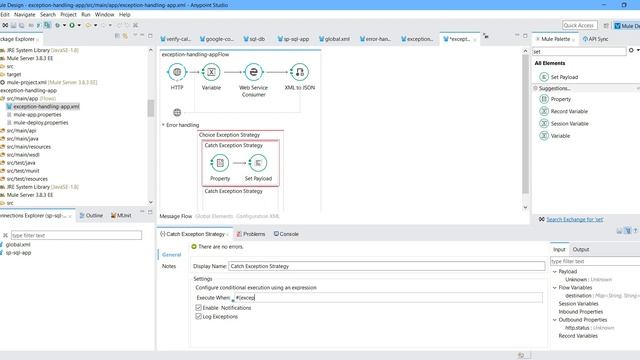The width and height of the screenshot is (640, 360).
Task: Switch to the MUnit view tab
Action: pyautogui.click(x=121, y=215)
